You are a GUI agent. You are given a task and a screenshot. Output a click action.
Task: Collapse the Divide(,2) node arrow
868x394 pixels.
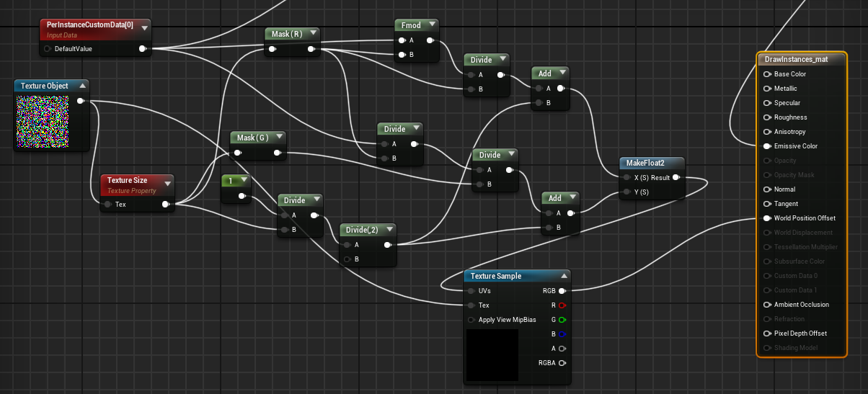coord(390,230)
